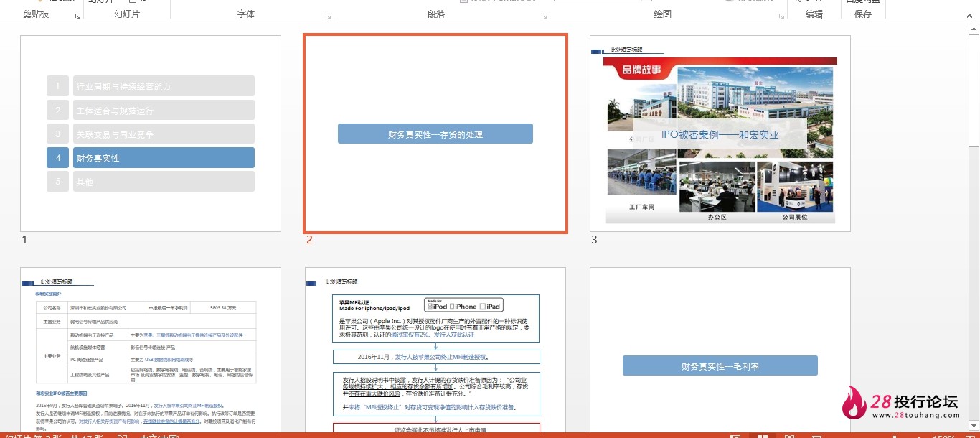Select slide 3 with the 品牌故事 photos
The width and height of the screenshot is (980, 438).
tap(720, 134)
